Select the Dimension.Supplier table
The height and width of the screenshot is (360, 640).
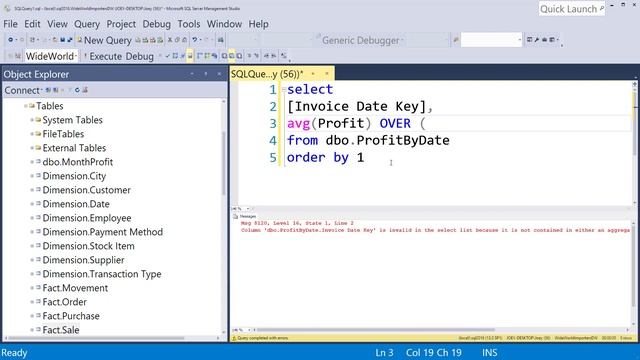(83, 260)
